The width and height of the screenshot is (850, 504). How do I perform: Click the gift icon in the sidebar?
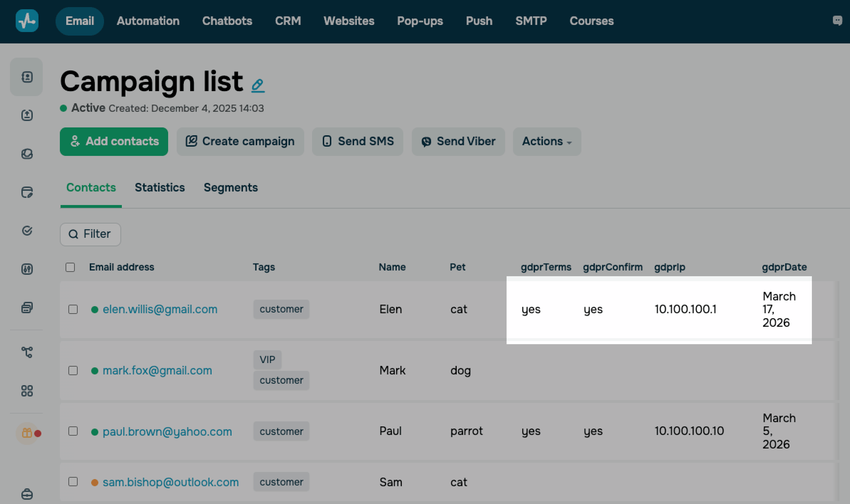pyautogui.click(x=27, y=433)
